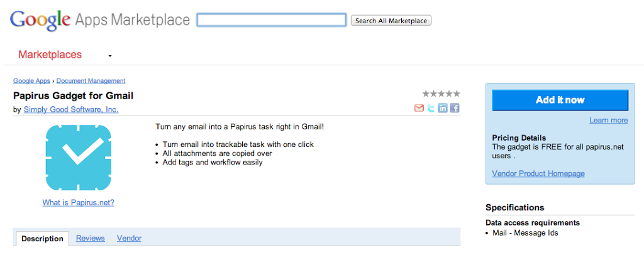Open the Learn more link
Viewport: 644px width, 255px height.
coord(608,120)
